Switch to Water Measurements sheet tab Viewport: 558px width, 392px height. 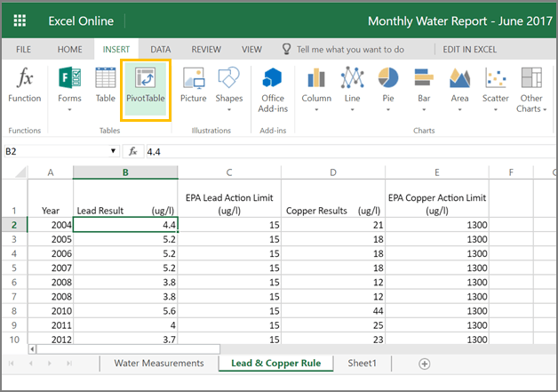pyautogui.click(x=159, y=364)
